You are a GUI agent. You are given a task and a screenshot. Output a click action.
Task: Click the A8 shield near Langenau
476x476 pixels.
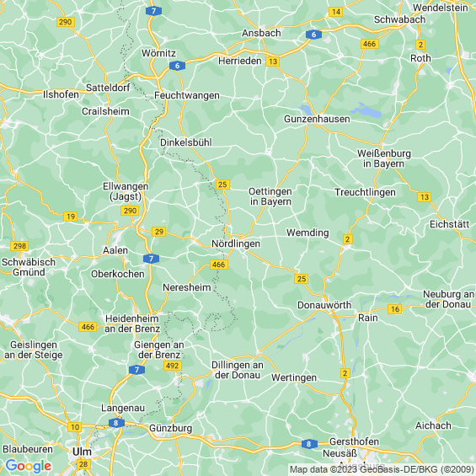(x=116, y=423)
